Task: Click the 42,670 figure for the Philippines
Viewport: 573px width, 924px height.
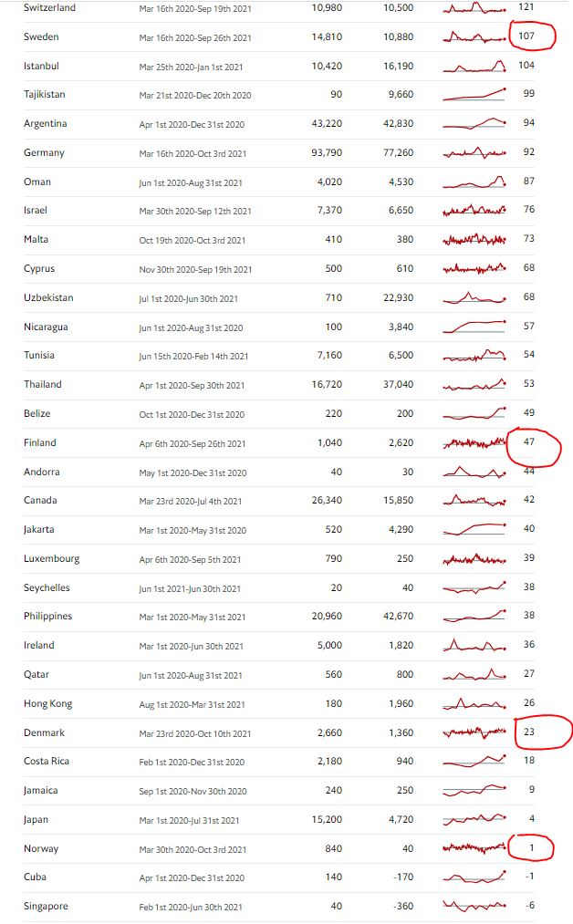Action: click(398, 616)
